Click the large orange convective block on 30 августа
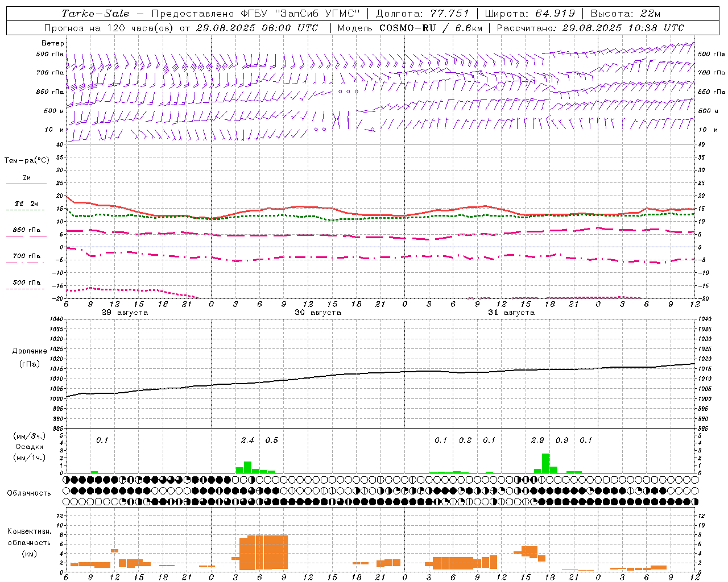Viewport: 728px width, 582px height. pyautogui.click(x=263, y=552)
